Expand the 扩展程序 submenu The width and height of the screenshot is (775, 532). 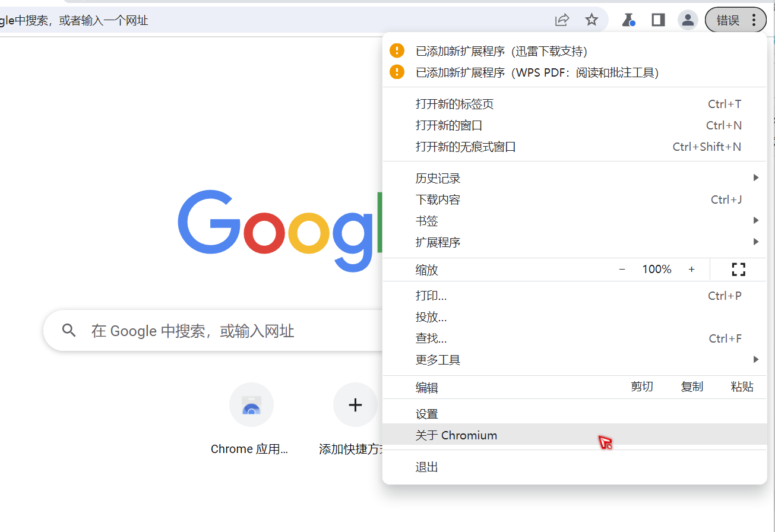575,243
